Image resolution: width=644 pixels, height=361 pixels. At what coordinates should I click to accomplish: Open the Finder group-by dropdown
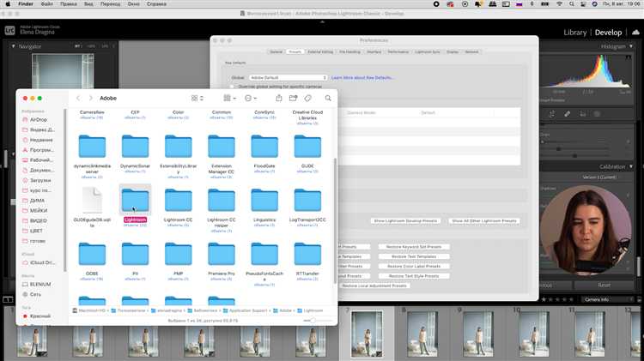tap(229, 98)
